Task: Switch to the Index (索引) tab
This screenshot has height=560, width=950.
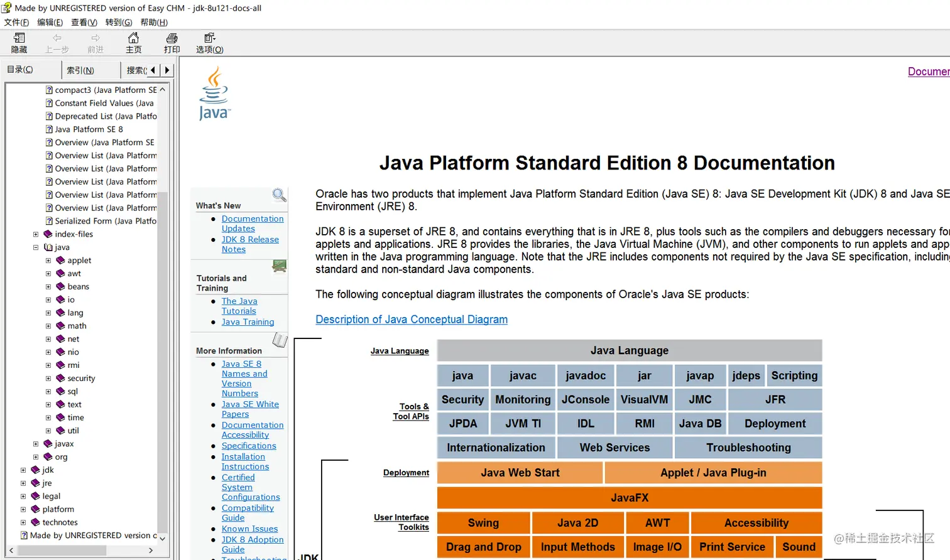Action: [x=89, y=70]
